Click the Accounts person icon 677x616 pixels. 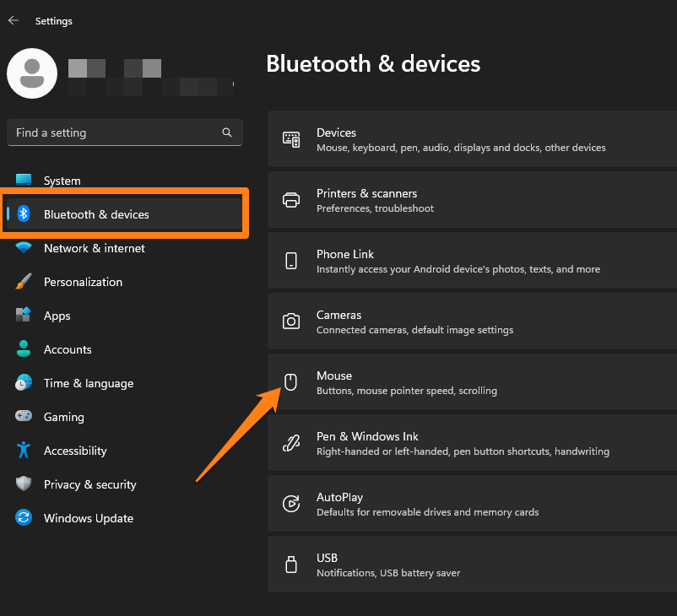[24, 349]
